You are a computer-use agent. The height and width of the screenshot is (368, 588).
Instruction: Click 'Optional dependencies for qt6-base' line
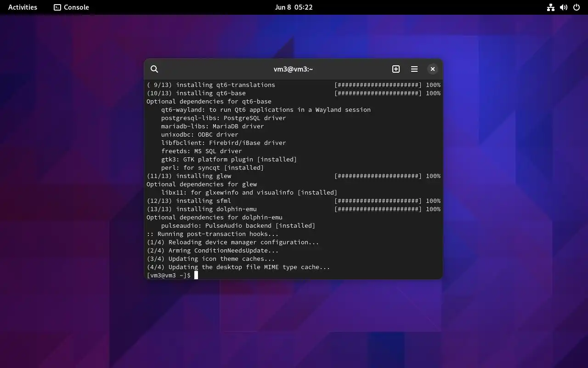click(x=209, y=101)
